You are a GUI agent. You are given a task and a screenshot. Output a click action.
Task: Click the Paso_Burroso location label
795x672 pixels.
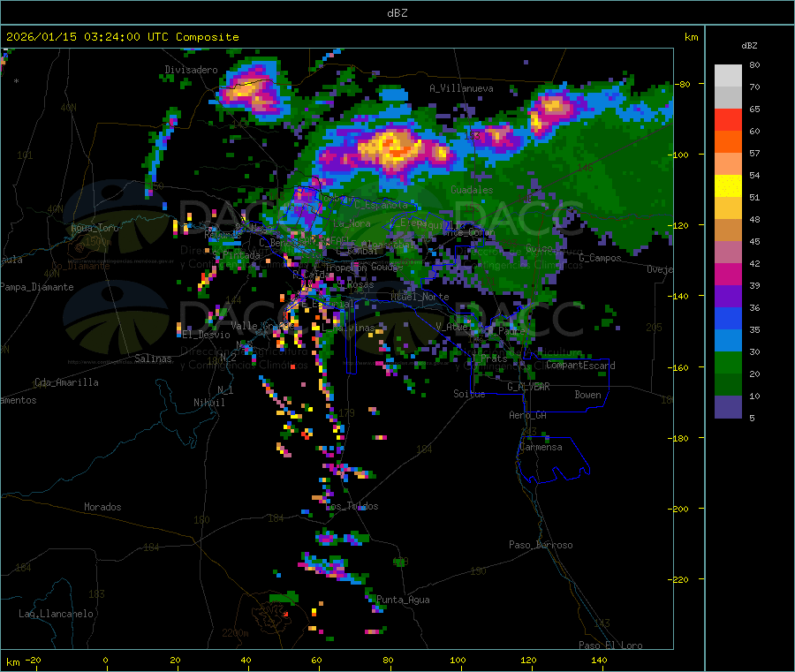(541, 545)
